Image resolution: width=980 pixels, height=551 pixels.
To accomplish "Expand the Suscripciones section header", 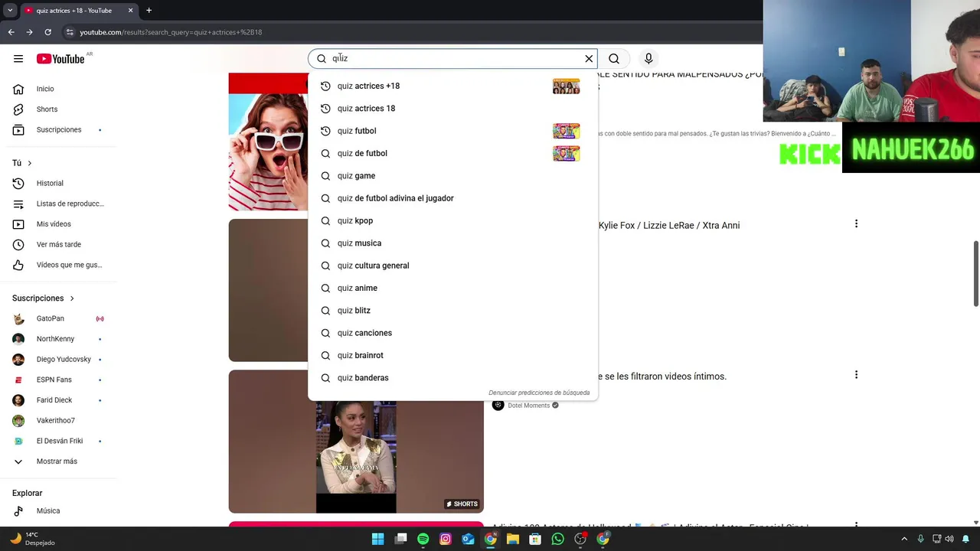I will pyautogui.click(x=44, y=298).
